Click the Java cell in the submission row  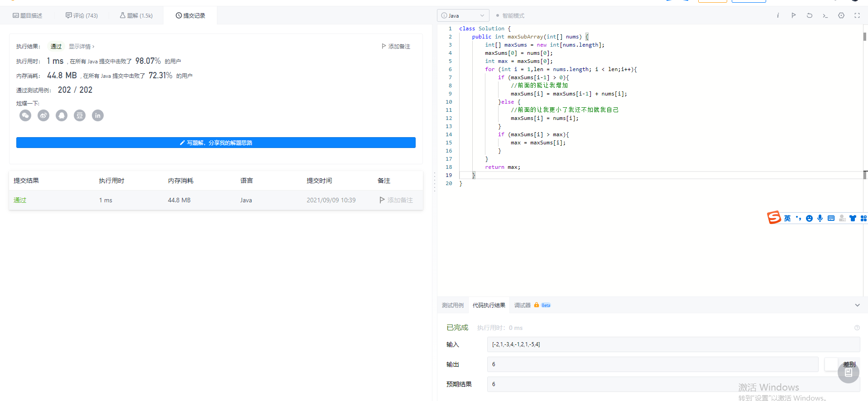pos(246,200)
